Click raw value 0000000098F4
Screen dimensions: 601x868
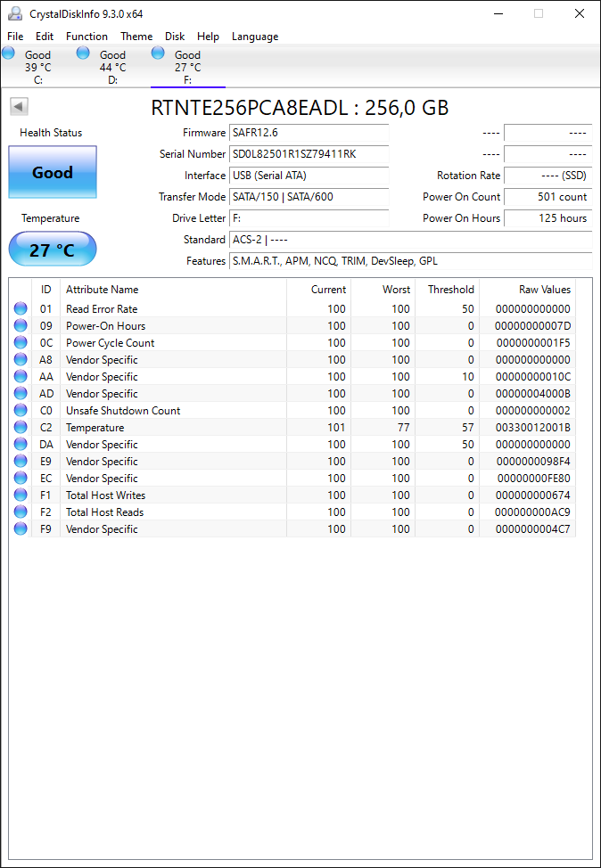533,461
